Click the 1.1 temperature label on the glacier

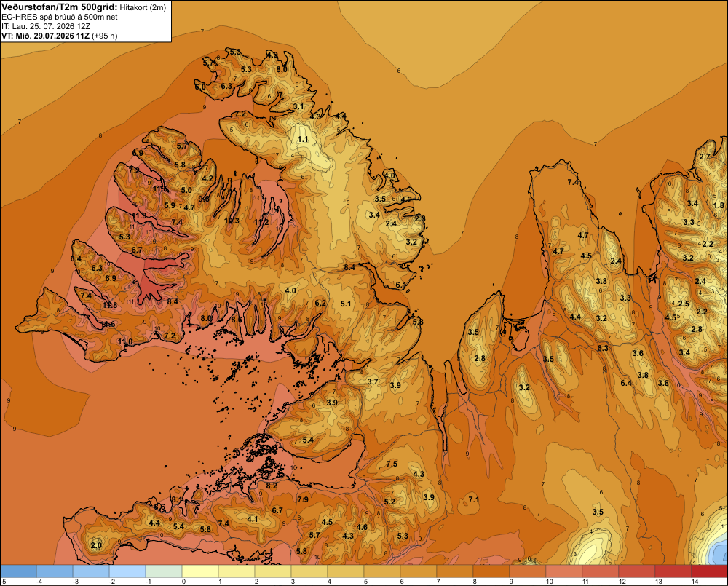point(303,139)
